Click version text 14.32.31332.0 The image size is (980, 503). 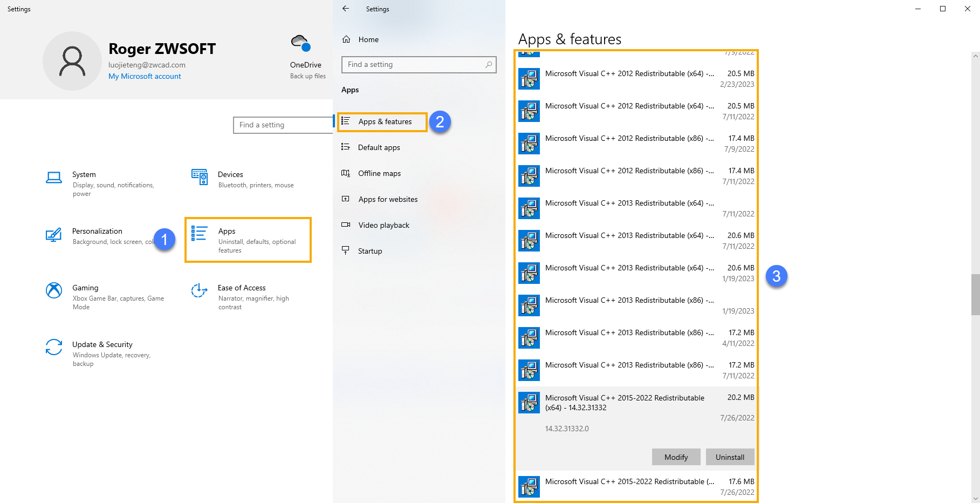point(567,429)
